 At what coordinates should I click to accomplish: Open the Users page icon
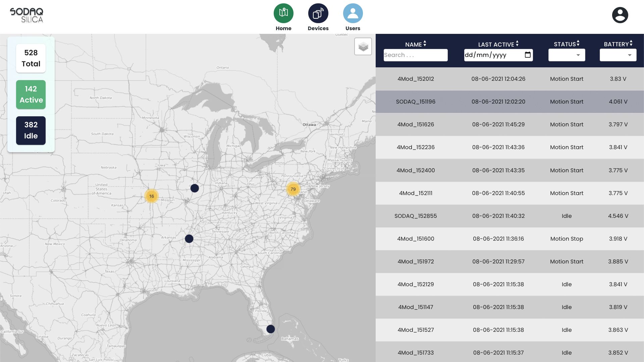(x=353, y=13)
